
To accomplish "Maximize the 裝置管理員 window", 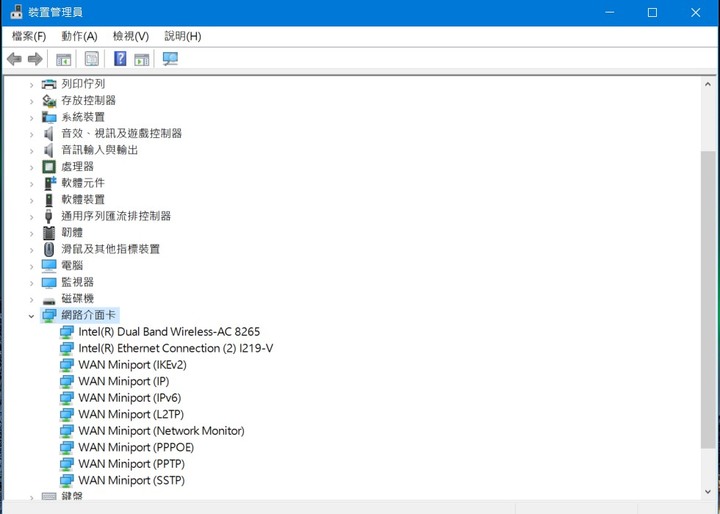I will point(652,12).
